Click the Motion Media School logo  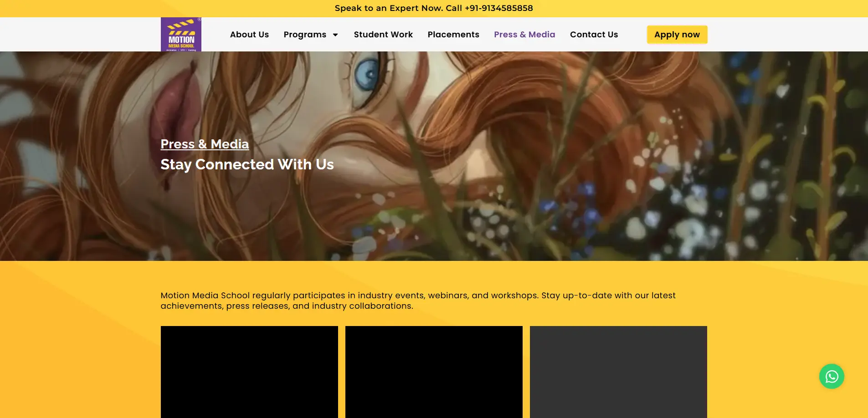point(181,35)
